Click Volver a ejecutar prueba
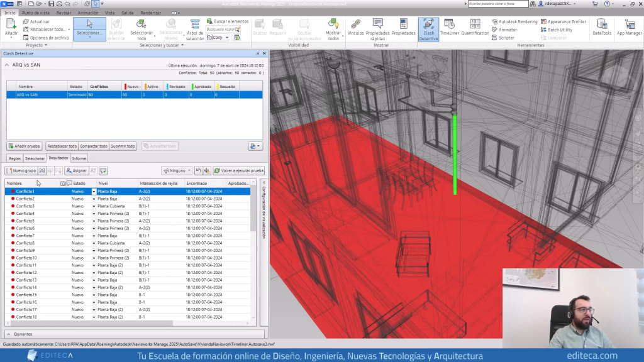 pyautogui.click(x=238, y=171)
